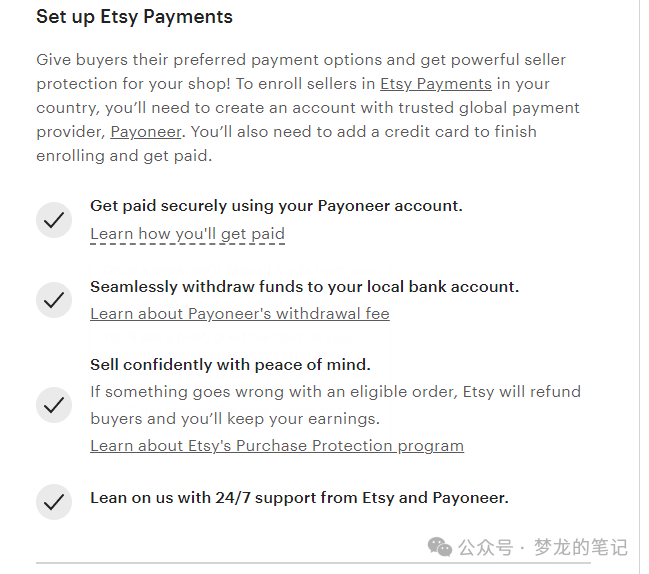Click the 'If something goes wrong' description text
The width and height of the screenshot is (649, 574).
336,405
